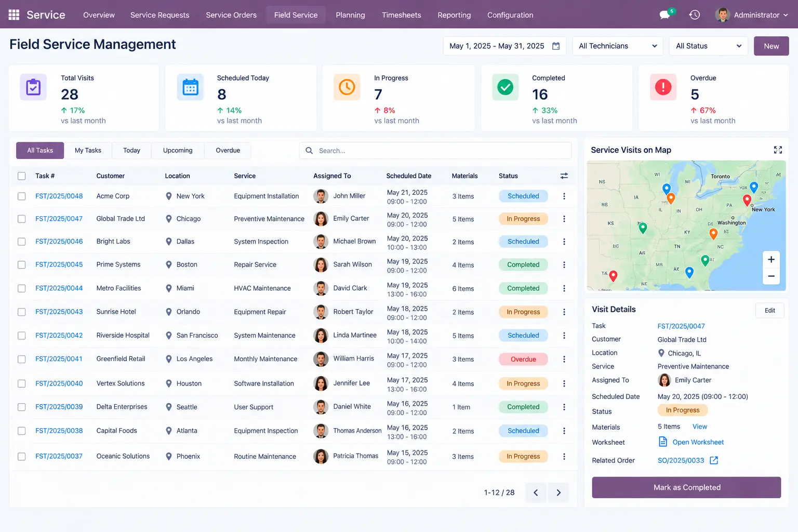Click the Total Visits clipboard icon
The width and height of the screenshot is (798, 532).
(x=33, y=87)
